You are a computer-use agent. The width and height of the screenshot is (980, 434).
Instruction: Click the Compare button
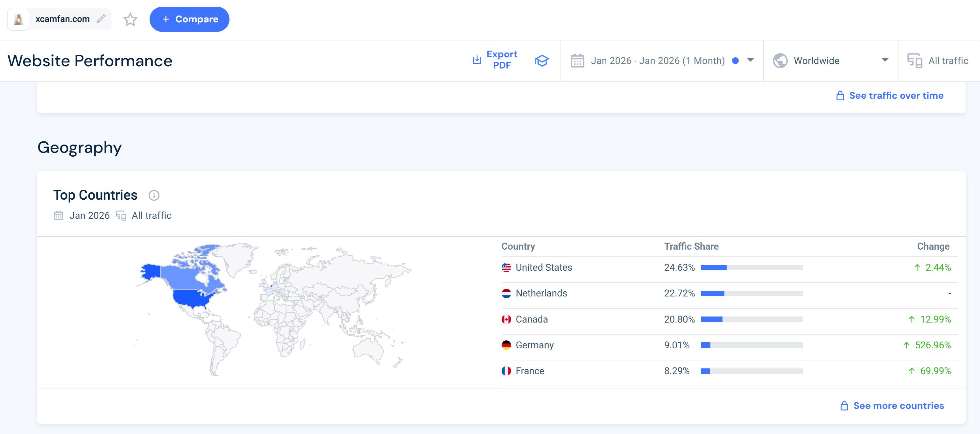tap(189, 19)
